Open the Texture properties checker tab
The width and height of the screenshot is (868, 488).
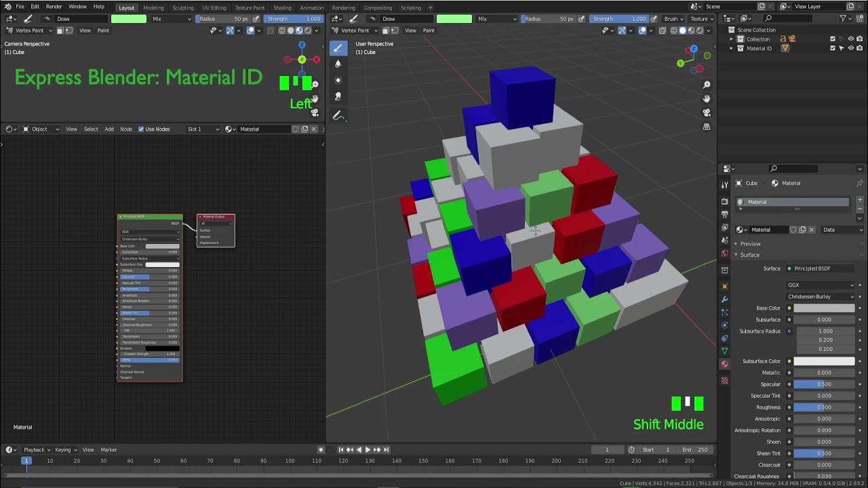(724, 380)
